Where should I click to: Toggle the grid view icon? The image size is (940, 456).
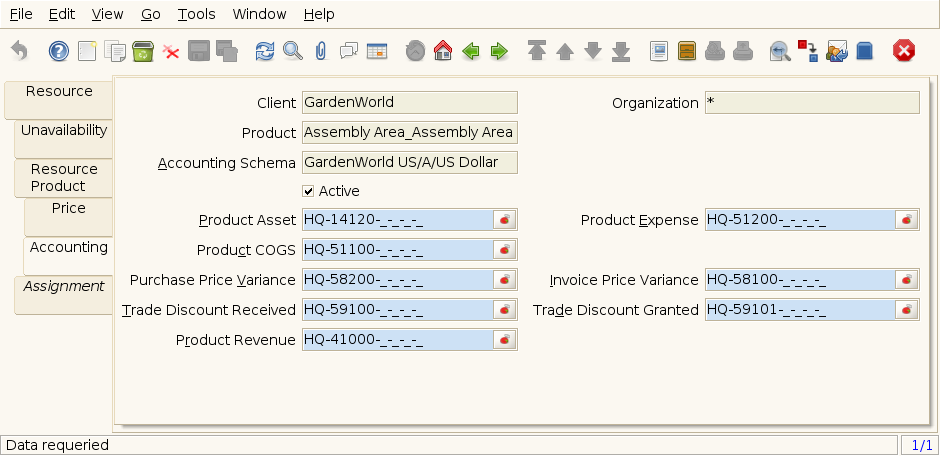click(x=377, y=51)
